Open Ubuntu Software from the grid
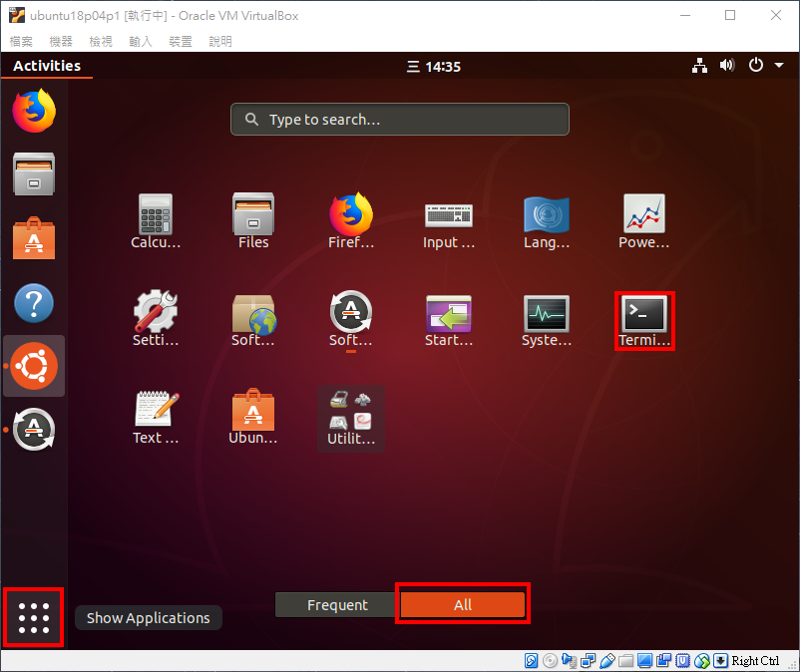The image size is (800, 672). 253,417
